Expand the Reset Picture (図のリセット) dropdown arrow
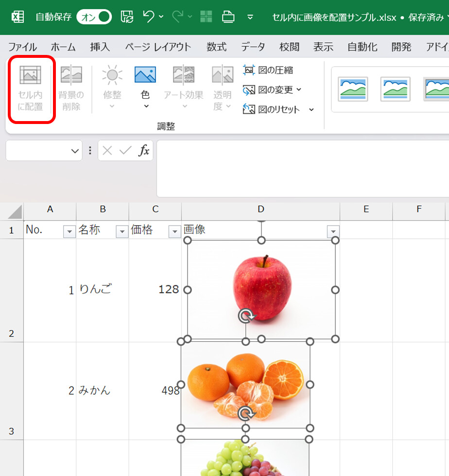 311,110
